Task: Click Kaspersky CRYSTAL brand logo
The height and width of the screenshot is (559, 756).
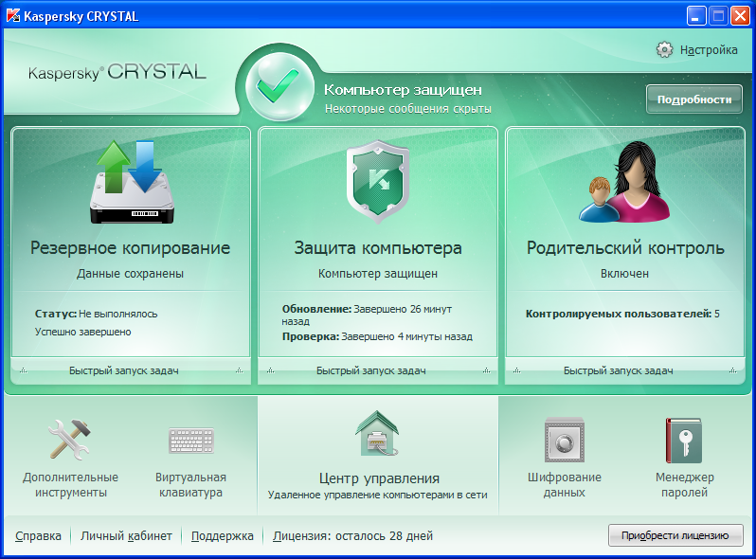Action: [117, 72]
